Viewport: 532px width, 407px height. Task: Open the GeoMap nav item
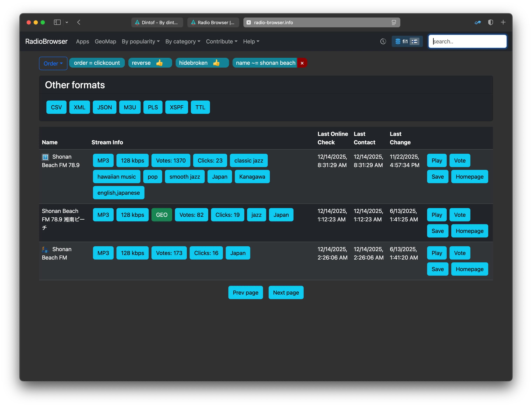tap(105, 42)
